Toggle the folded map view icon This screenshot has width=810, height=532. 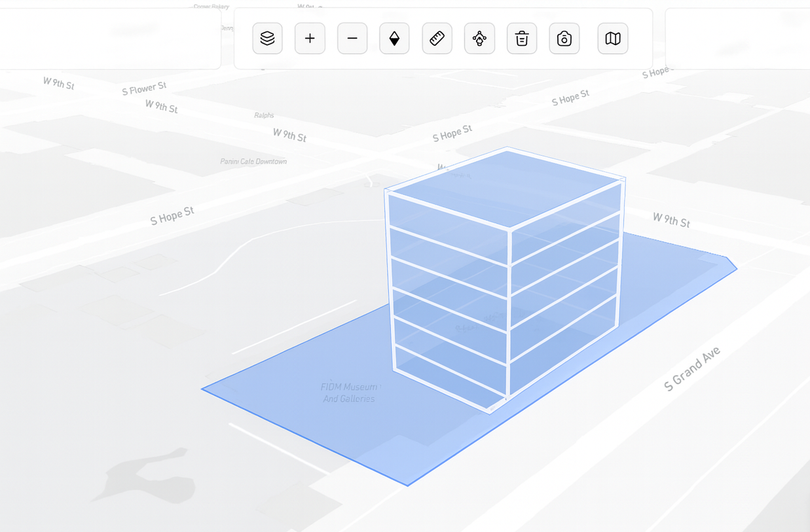613,39
